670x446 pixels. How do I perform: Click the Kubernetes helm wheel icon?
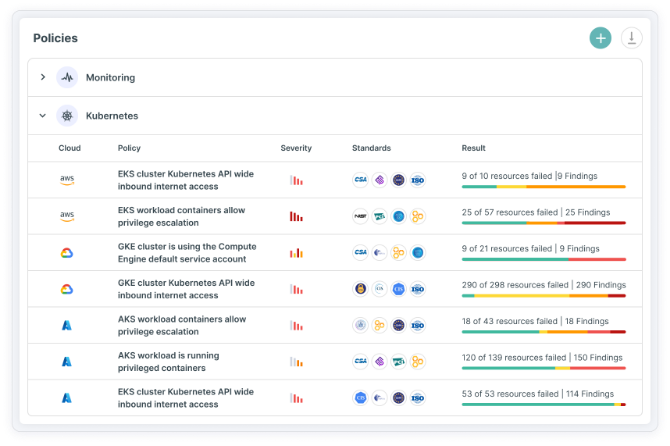pos(67,116)
